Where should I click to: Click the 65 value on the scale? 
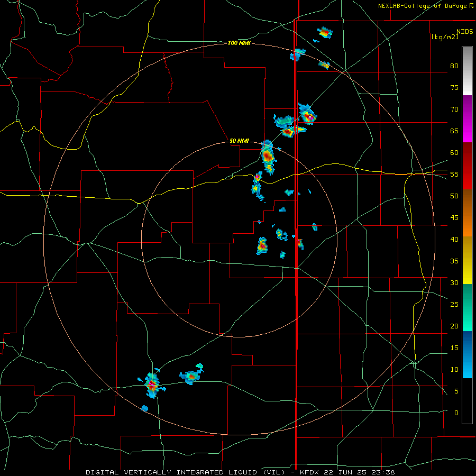(454, 131)
